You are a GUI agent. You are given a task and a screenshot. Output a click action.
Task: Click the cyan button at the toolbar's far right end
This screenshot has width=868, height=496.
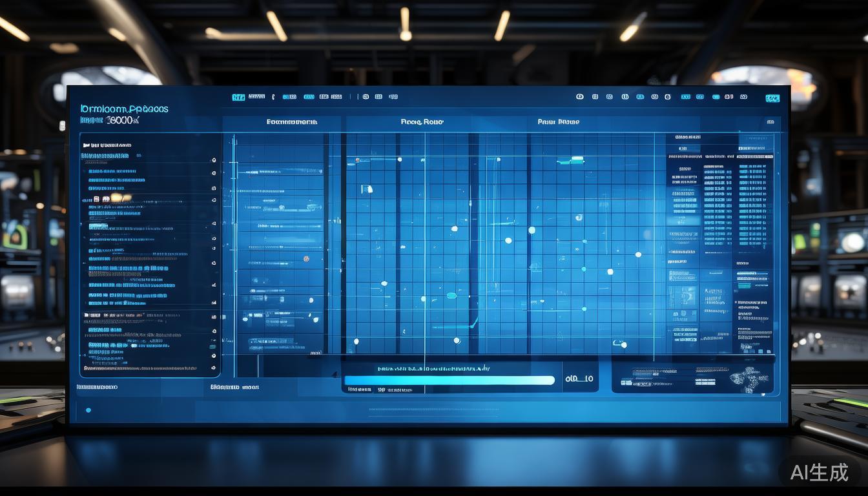pyautogui.click(x=772, y=98)
